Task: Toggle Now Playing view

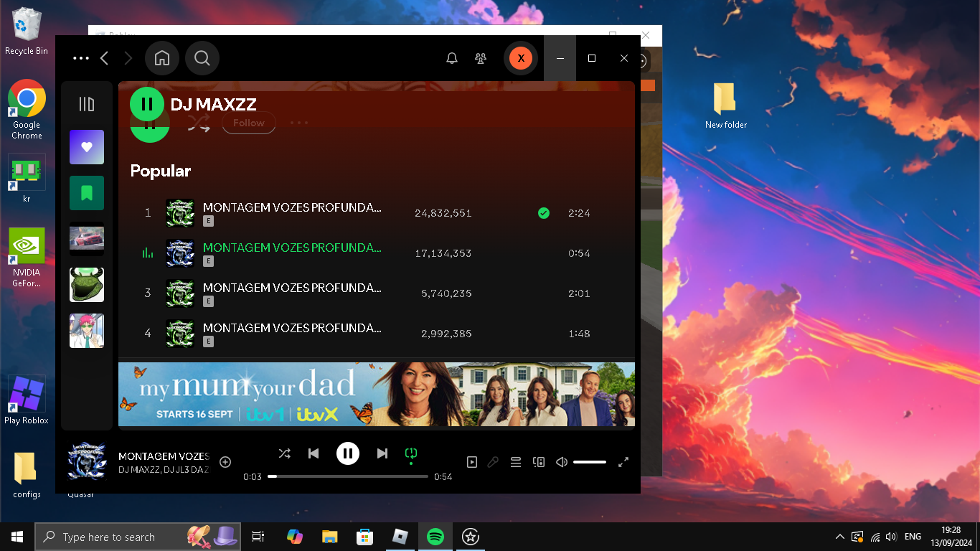Action: tap(472, 462)
